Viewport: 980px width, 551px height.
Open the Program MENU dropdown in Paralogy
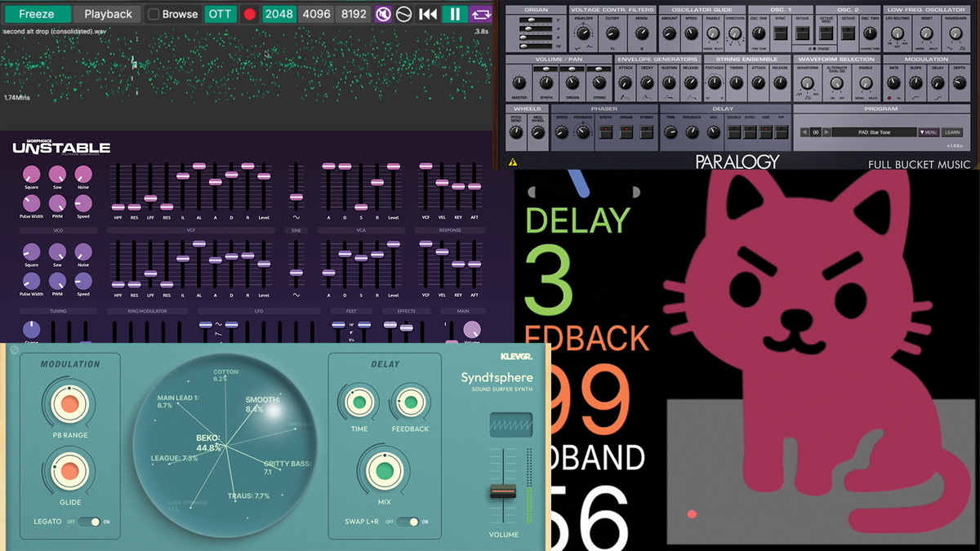pos(929,132)
